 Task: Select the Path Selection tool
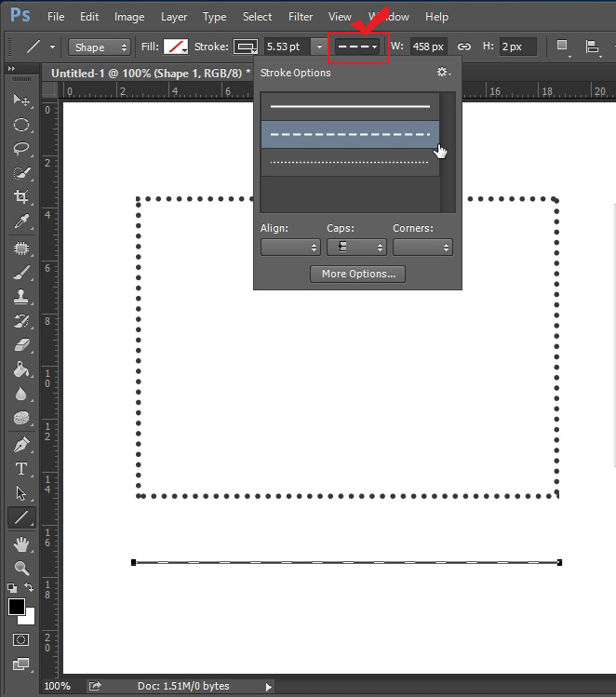[21, 493]
